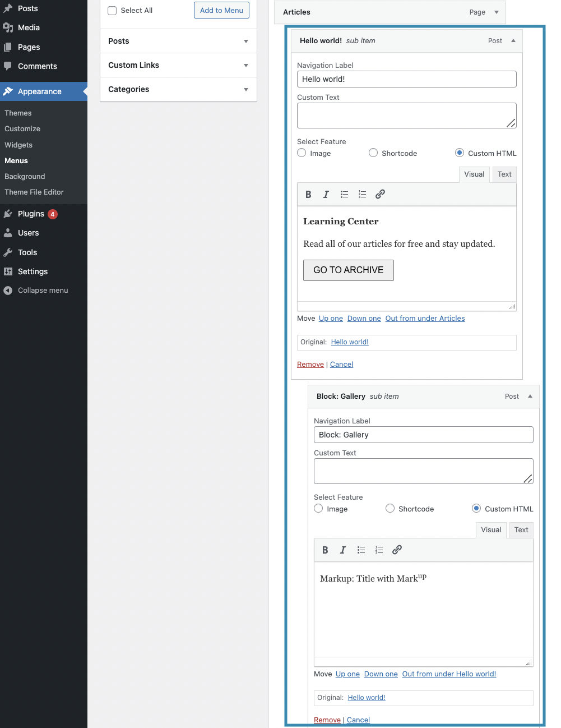Click Out from under Articles link

coord(425,318)
